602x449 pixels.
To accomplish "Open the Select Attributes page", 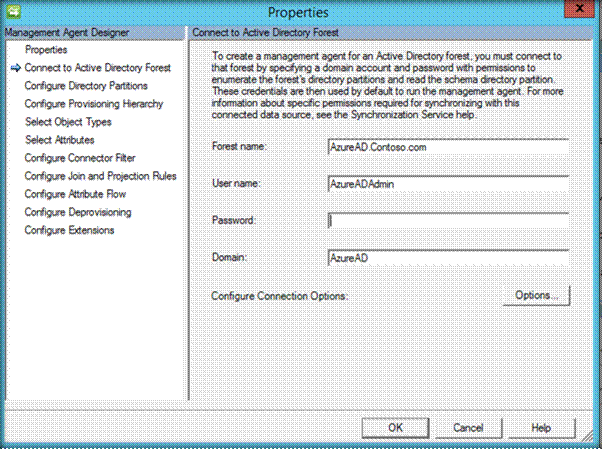I will pyautogui.click(x=60, y=140).
